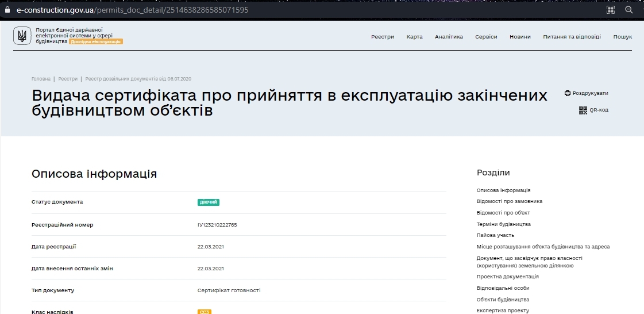Click the діючий status badge
Screen dimensions: 644x314
[208, 202]
